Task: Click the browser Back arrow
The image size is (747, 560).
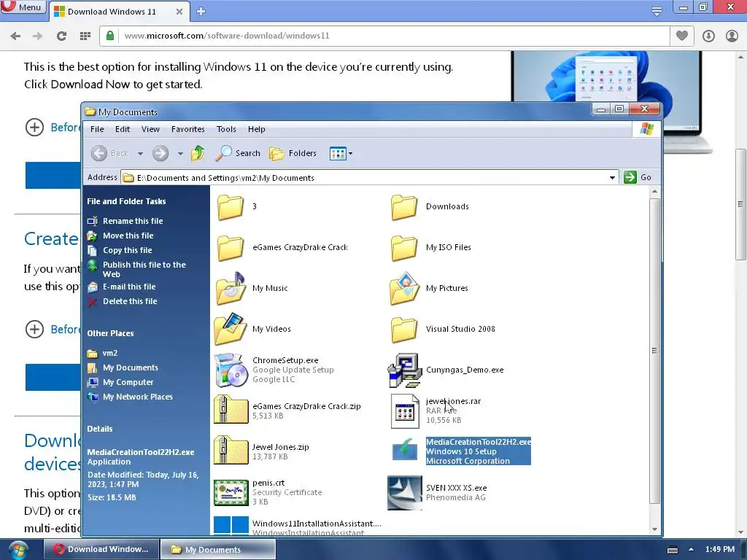Action: [x=16, y=36]
